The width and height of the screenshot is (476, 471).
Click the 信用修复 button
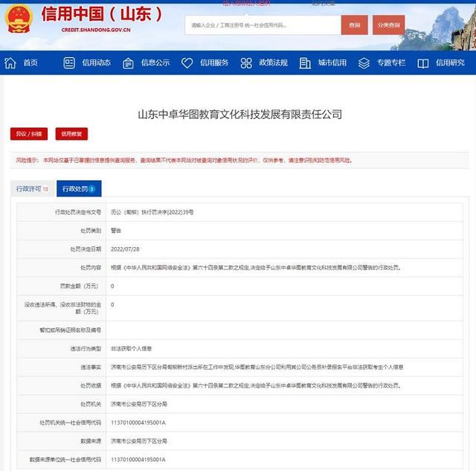tap(71, 134)
